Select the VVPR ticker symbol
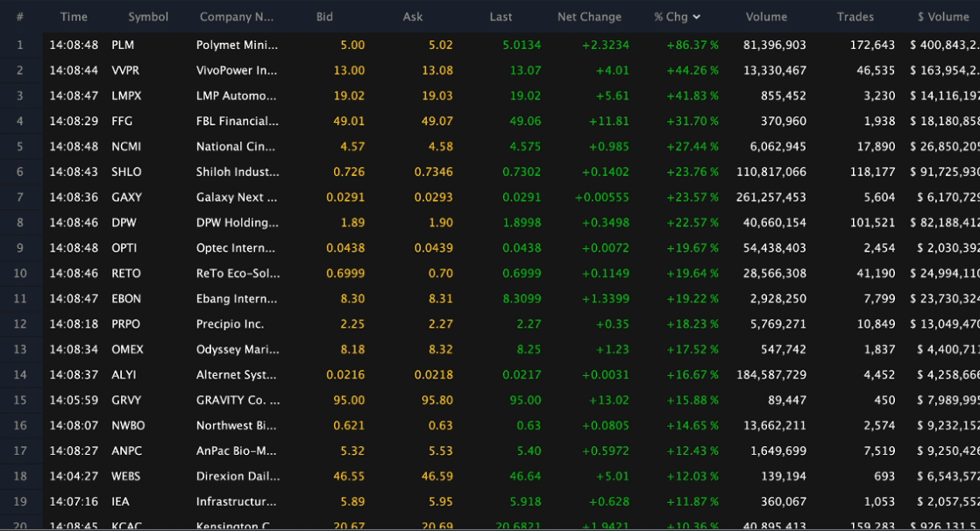980x531 pixels. 125,71
